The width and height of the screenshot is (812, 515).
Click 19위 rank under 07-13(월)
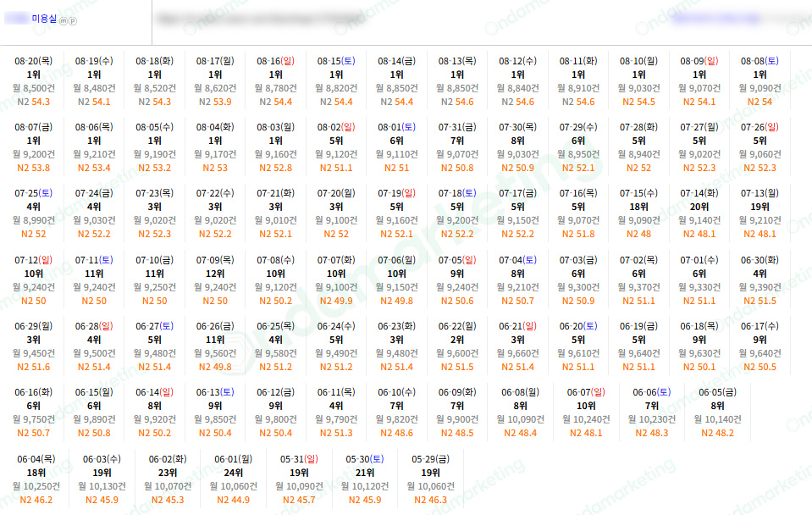click(x=760, y=207)
